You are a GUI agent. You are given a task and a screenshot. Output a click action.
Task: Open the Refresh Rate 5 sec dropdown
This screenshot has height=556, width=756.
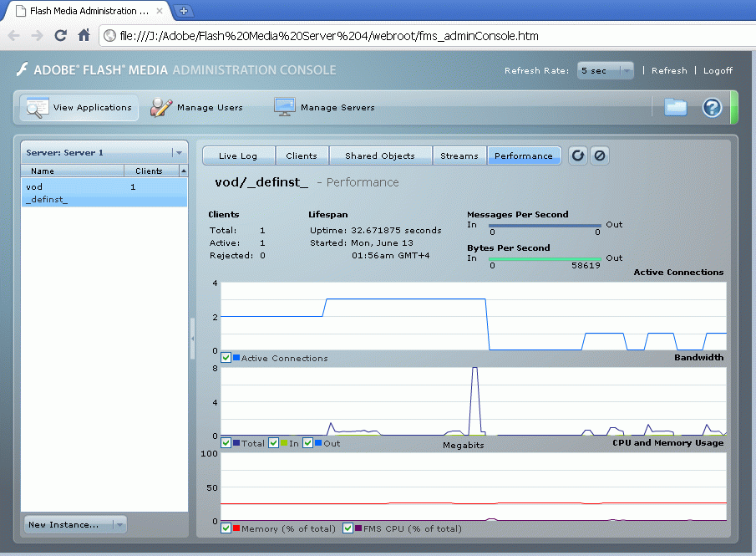[x=606, y=70]
